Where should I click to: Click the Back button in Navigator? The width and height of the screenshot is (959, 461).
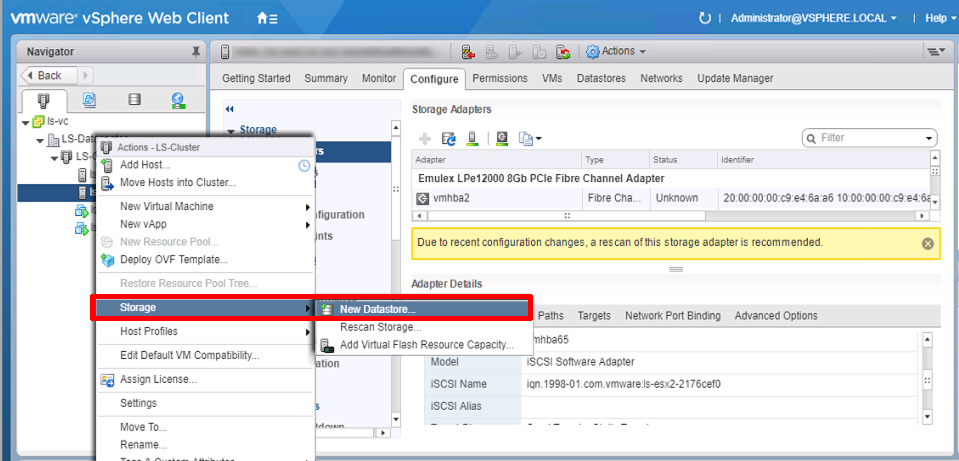(49, 76)
